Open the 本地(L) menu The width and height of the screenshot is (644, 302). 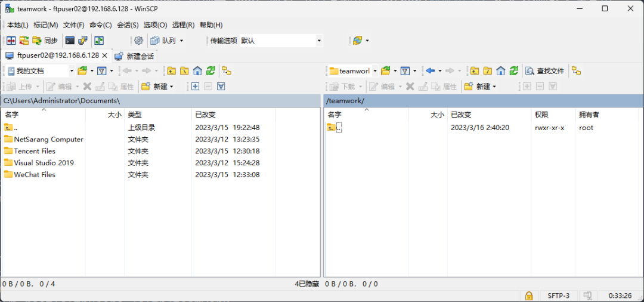click(18, 25)
